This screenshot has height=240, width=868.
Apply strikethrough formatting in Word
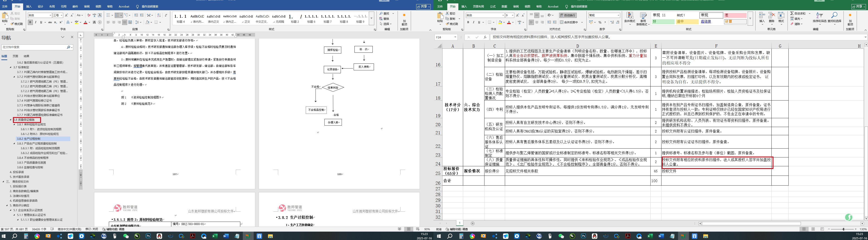point(50,22)
